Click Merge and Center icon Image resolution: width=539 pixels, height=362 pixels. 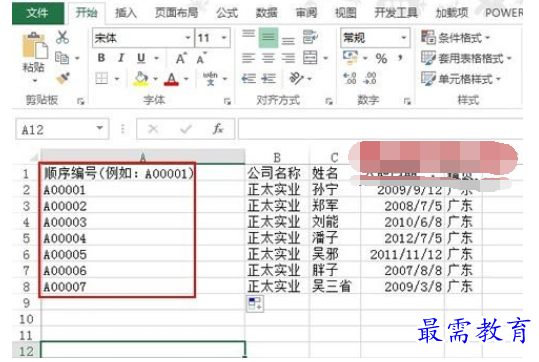(310, 58)
